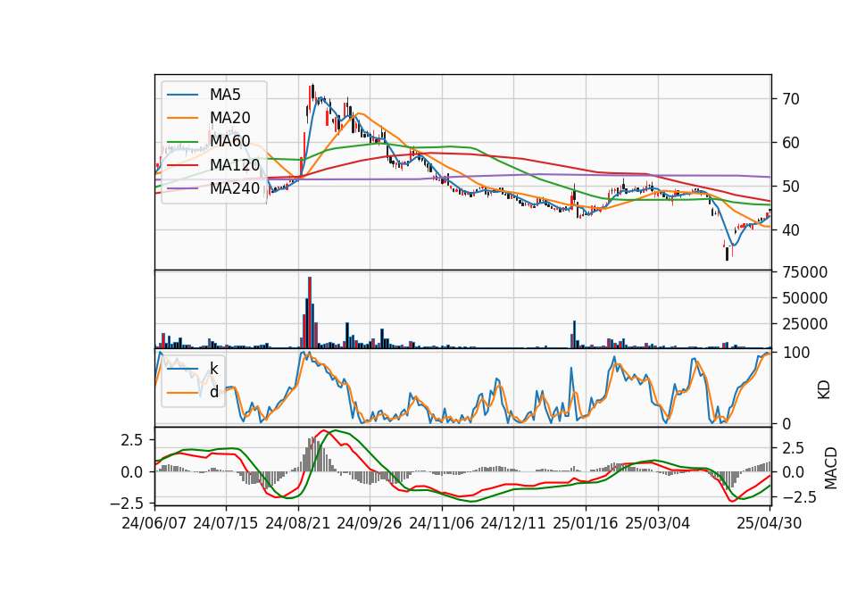
Task: Click the lowest candlestick in April 2025
Action: [727, 254]
